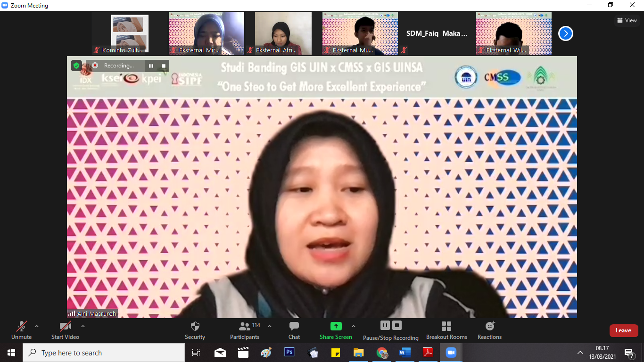The height and width of the screenshot is (362, 644).
Task: Click the red Leave button
Action: pos(623,330)
